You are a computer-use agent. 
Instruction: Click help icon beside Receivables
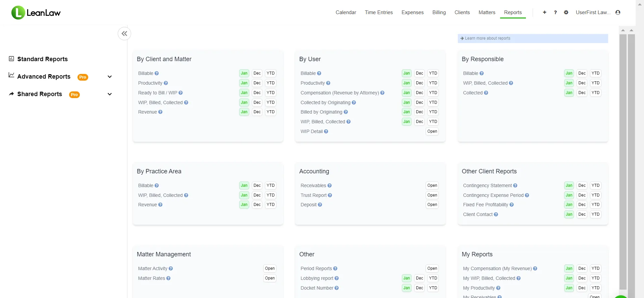point(329,185)
